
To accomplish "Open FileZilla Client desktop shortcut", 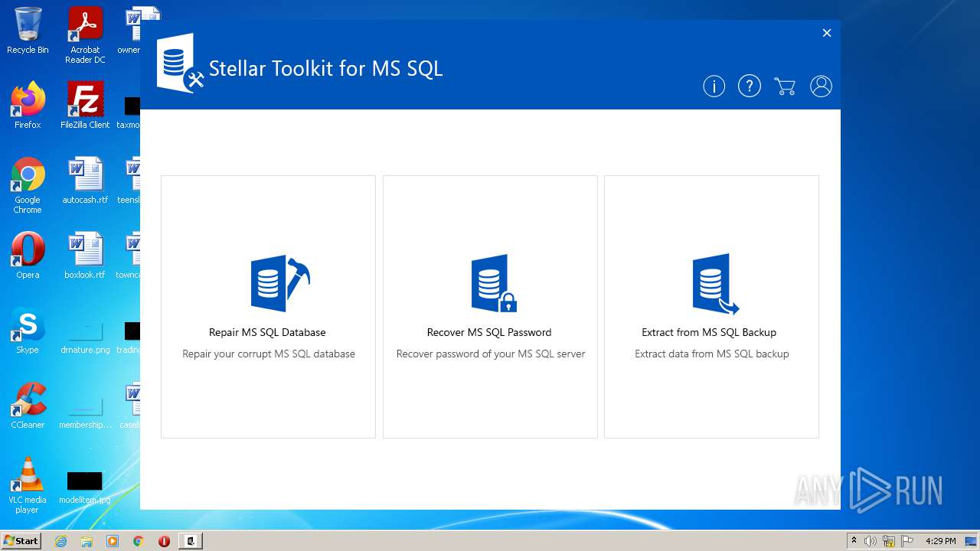I will pyautogui.click(x=85, y=106).
